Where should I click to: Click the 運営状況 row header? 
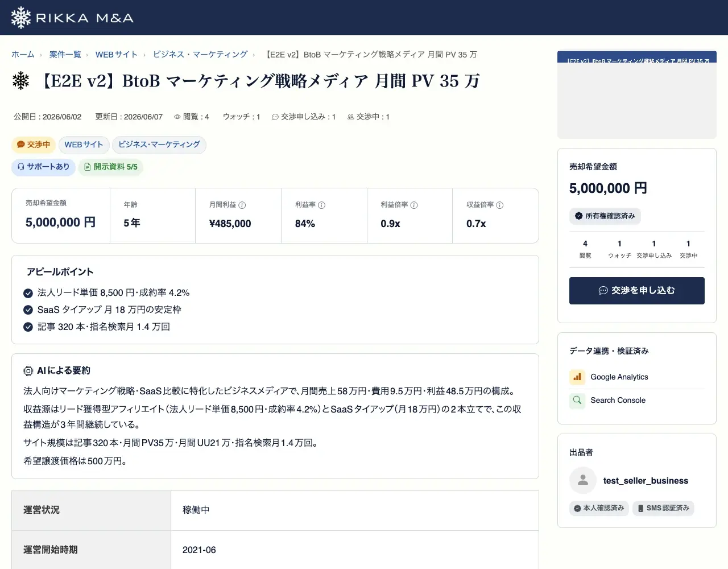coord(91,510)
